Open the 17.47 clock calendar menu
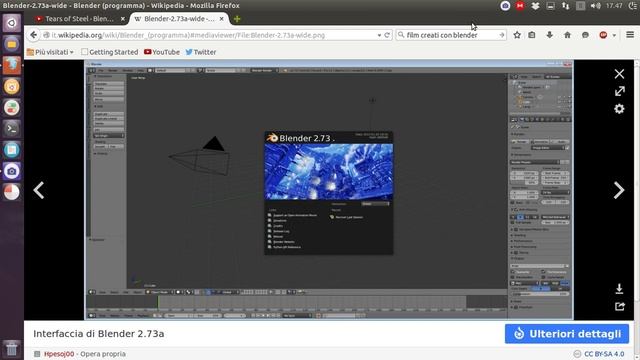Image resolution: width=640 pixels, height=360 pixels. (x=614, y=6)
